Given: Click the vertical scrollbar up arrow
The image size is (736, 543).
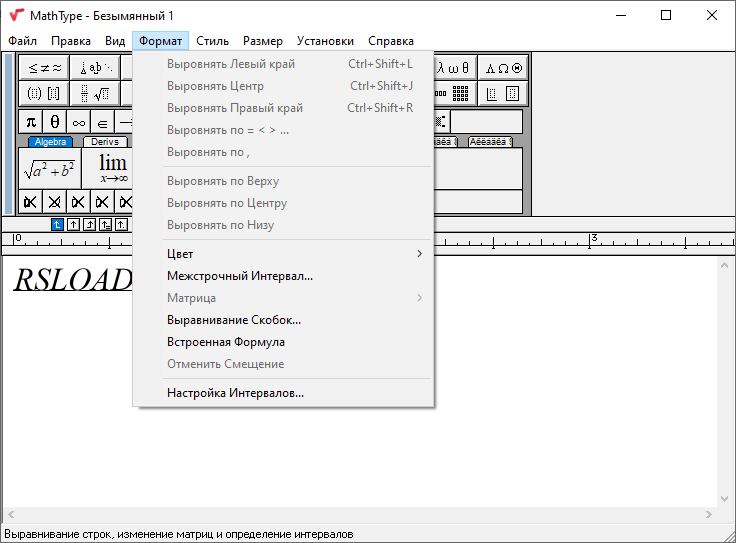Looking at the screenshot, I should 724,266.
